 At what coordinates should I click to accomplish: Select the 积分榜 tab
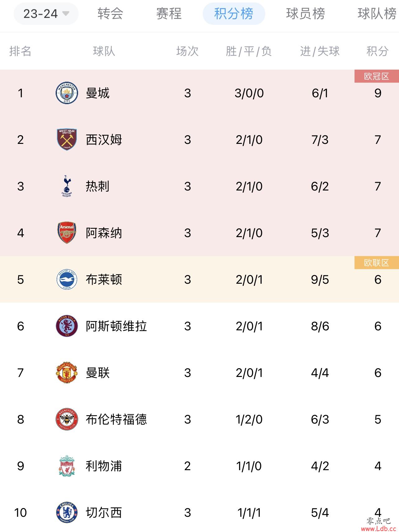[234, 14]
